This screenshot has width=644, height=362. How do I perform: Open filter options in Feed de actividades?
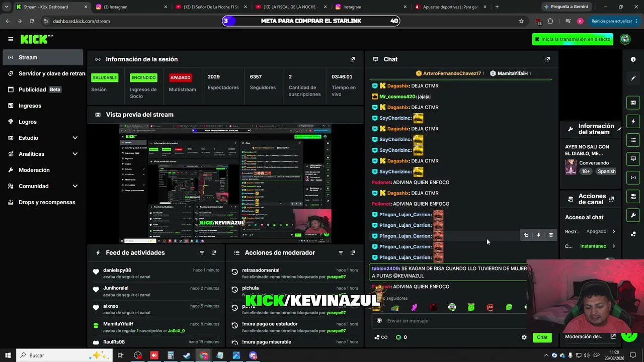202,253
